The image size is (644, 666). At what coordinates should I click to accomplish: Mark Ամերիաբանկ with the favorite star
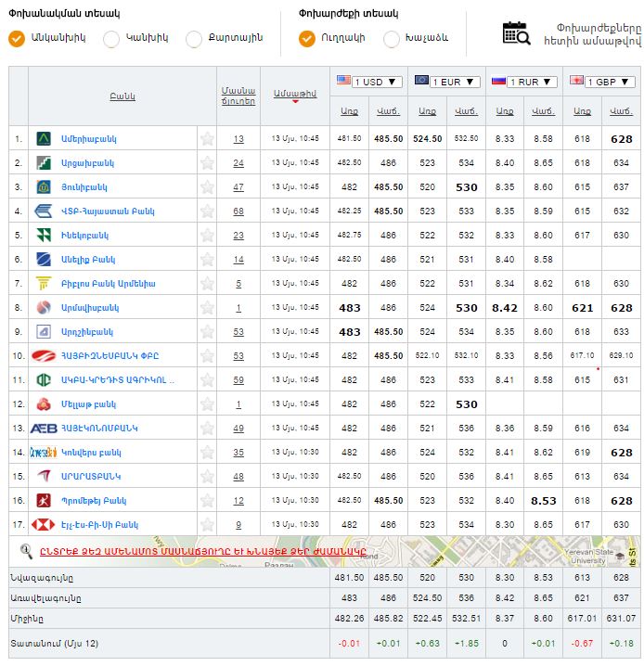click(207, 138)
